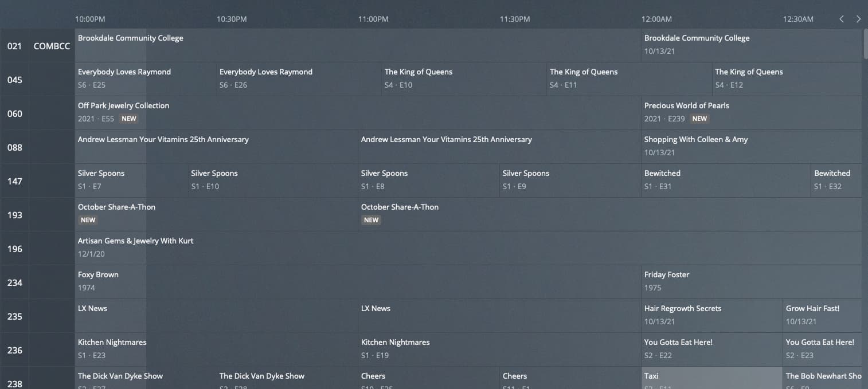This screenshot has width=868, height=389.
Task: Open Bewitched S1 E32
Action: [x=836, y=181]
